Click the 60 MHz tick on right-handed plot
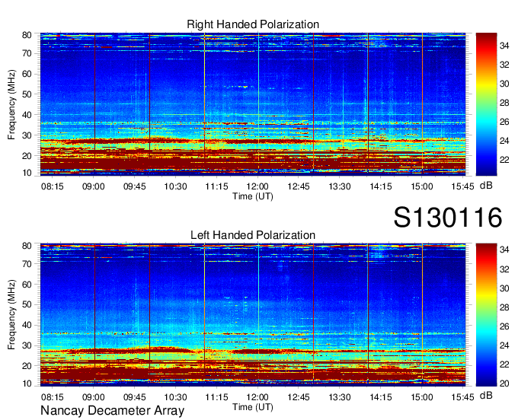Viewport: 518px width, 420px height. click(27, 74)
